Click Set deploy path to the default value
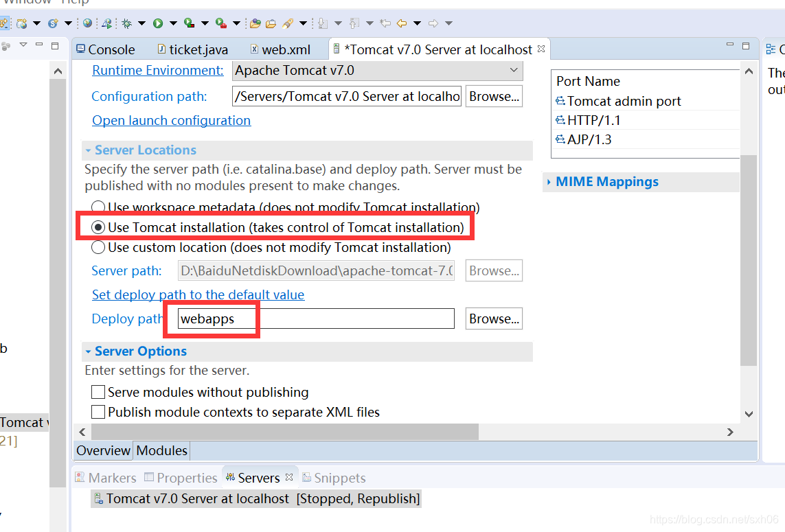785x532 pixels. click(x=198, y=294)
